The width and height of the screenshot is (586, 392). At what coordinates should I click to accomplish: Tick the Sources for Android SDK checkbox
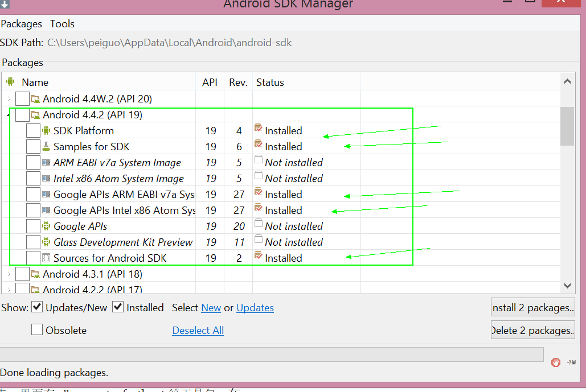coord(33,258)
